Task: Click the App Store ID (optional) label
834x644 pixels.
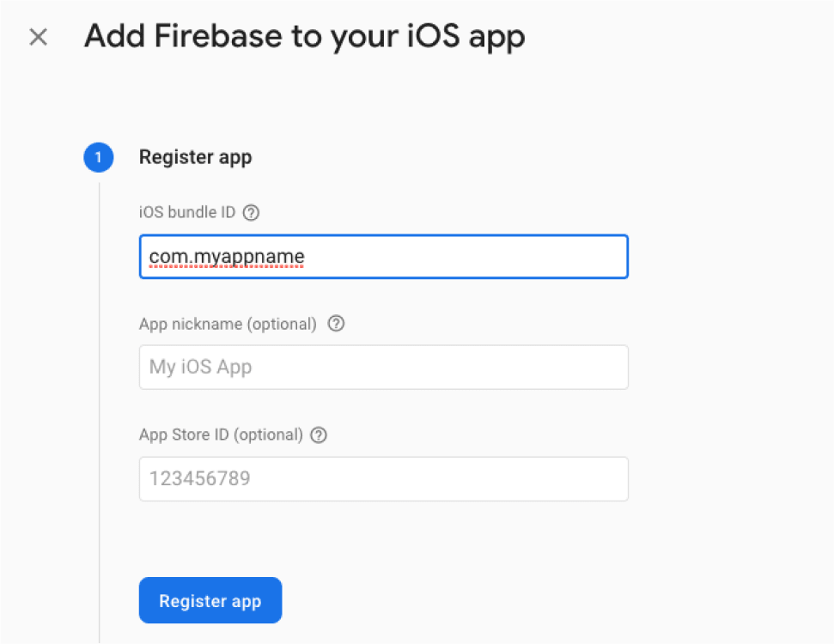Action: (221, 434)
